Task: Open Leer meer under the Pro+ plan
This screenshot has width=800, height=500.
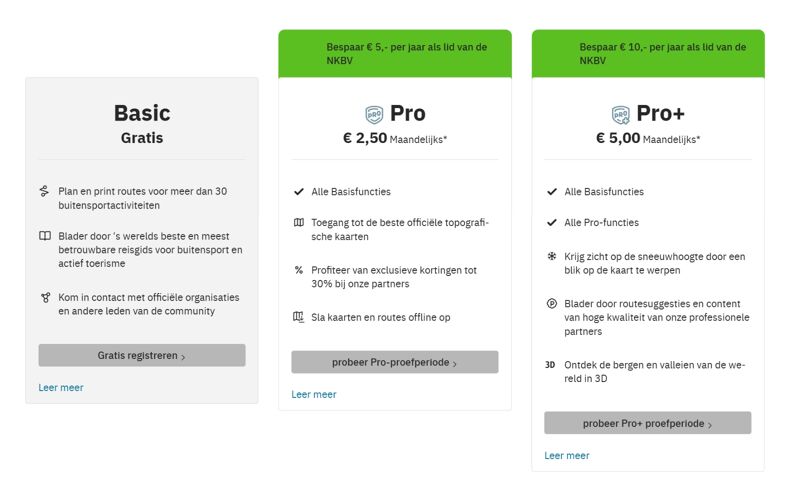Action: coord(567,455)
